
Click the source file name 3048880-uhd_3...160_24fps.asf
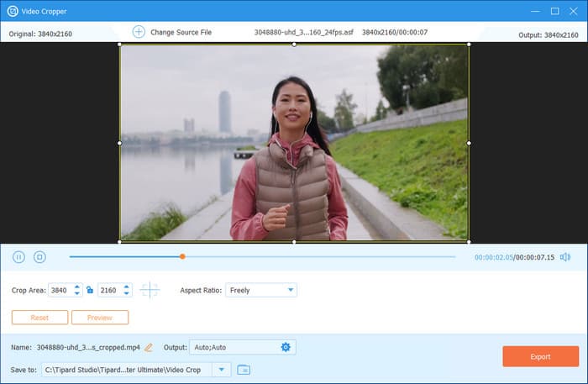click(x=304, y=32)
